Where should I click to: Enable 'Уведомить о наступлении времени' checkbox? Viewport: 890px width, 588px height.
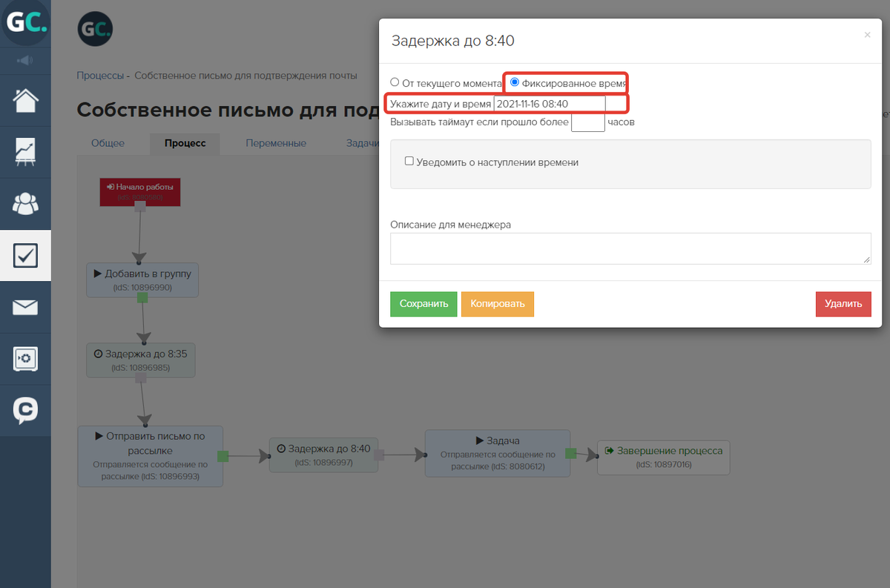pyautogui.click(x=409, y=161)
